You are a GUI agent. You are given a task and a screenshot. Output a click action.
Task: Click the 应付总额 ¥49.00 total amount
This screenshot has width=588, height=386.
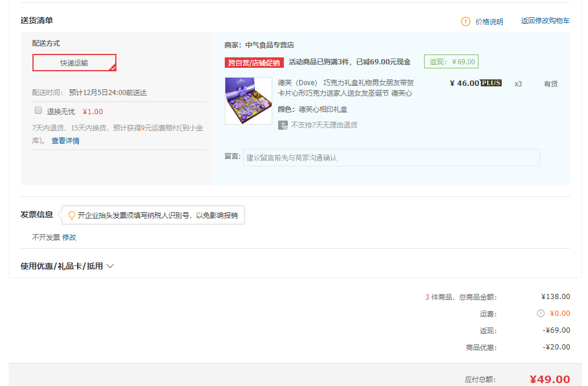pyautogui.click(x=550, y=379)
